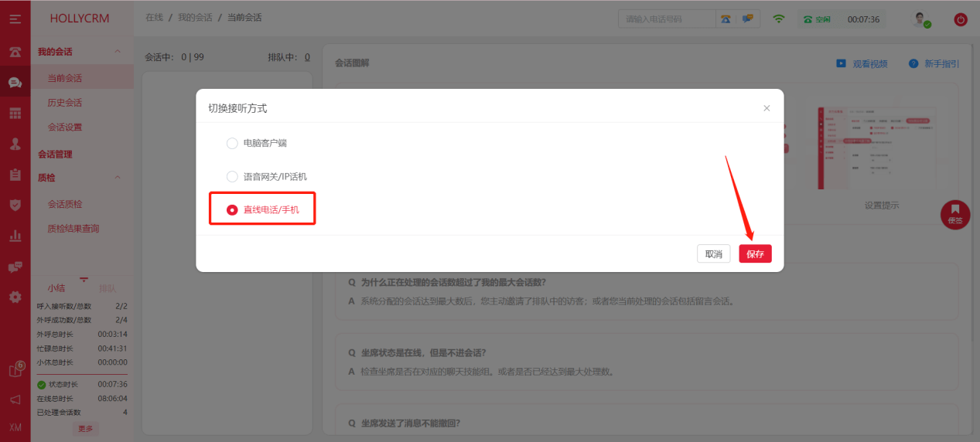This screenshot has height=442, width=980.
Task: Collapse the 质检 section chevron
Action: pos(118,177)
